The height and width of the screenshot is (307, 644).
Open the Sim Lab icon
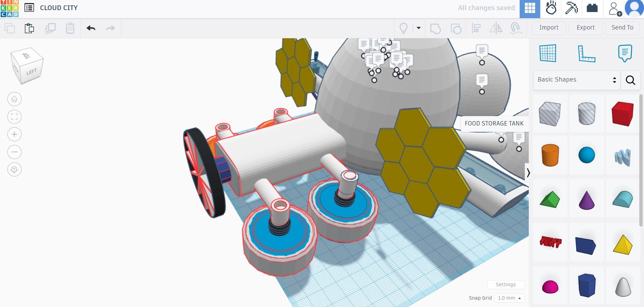point(551,8)
